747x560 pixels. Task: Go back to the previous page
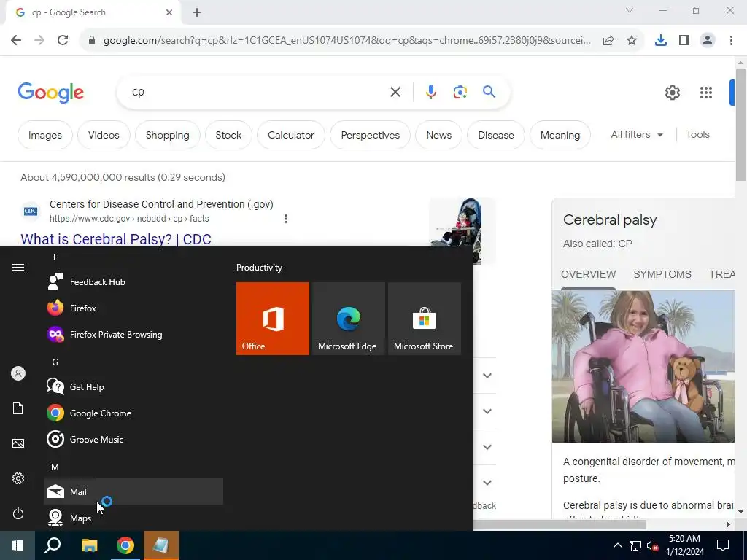(x=16, y=41)
